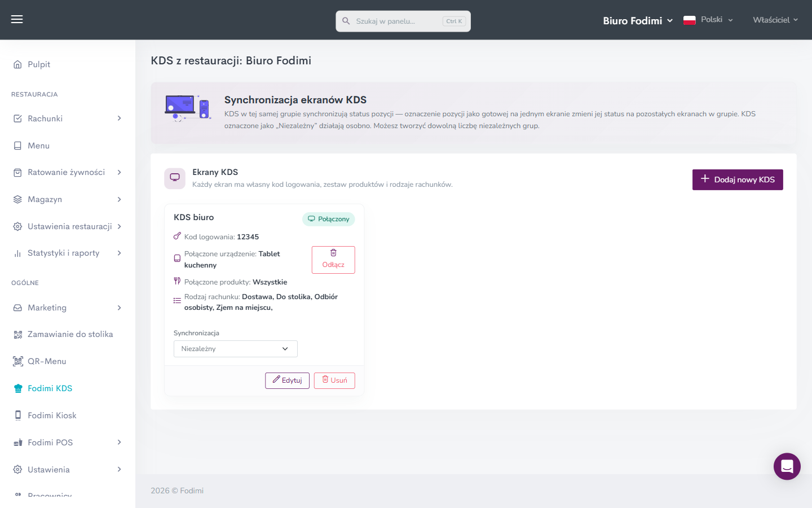This screenshot has width=812, height=508.
Task: Click the Rachunki checklist icon
Action: click(17, 119)
